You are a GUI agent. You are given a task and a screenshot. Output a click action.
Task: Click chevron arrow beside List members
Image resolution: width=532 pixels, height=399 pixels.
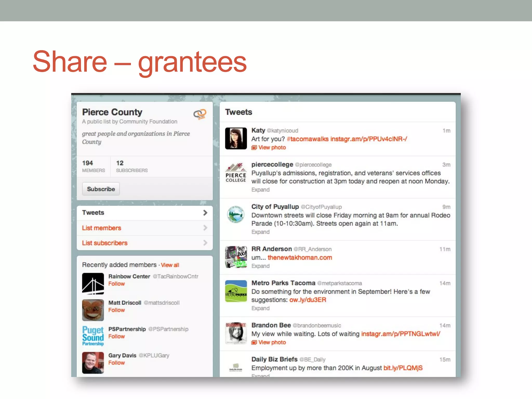tap(205, 228)
